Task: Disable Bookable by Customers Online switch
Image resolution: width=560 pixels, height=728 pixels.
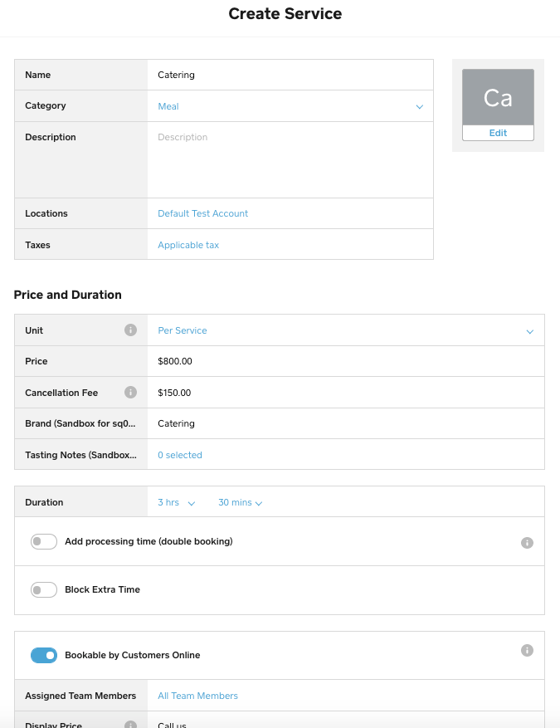Action: click(44, 655)
